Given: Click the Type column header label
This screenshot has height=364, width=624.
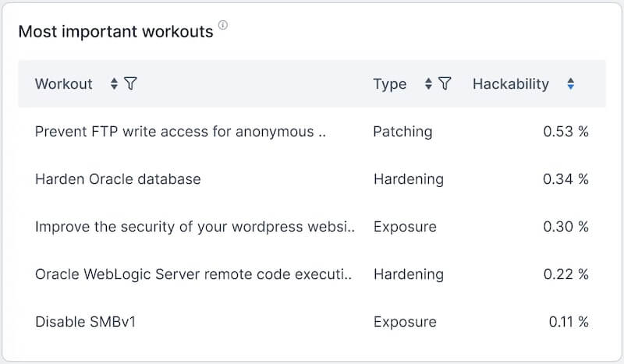Looking at the screenshot, I should point(389,84).
